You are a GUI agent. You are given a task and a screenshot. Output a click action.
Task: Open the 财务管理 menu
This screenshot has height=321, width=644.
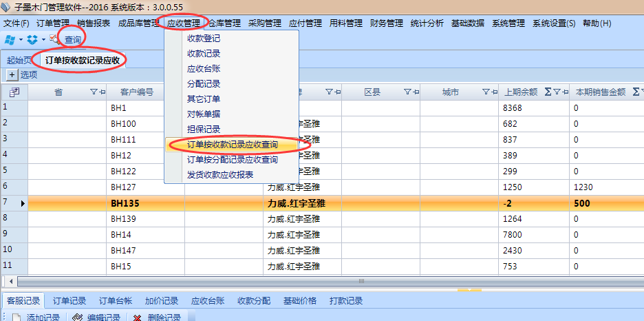click(x=386, y=23)
